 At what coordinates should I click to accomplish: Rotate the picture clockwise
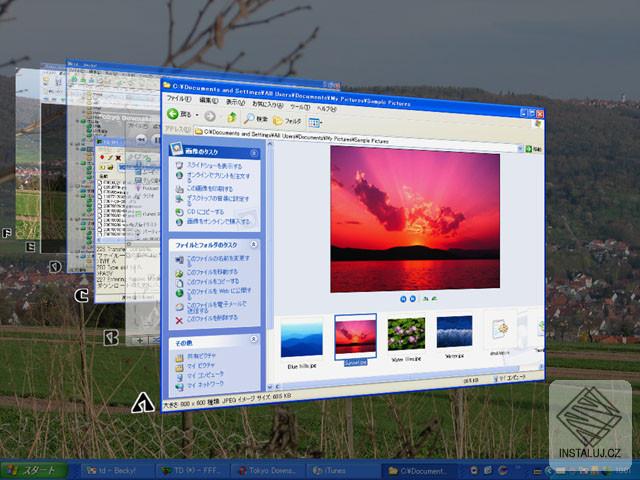pos(426,299)
